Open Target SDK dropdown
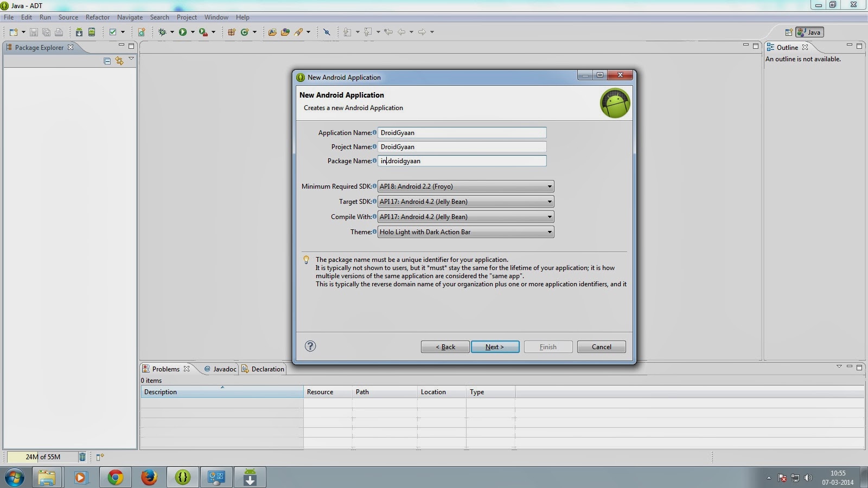 coord(465,202)
